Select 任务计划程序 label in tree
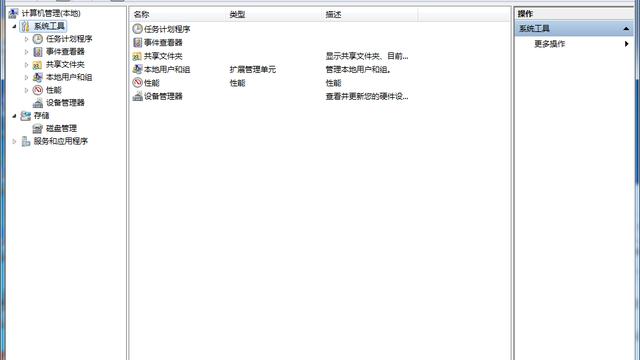This screenshot has height=360, width=640. pos(69,39)
